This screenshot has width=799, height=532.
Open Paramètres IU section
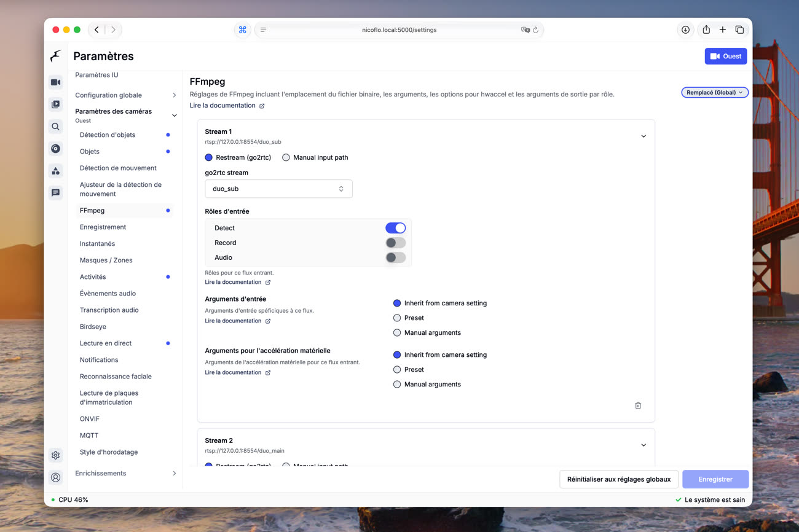coord(96,75)
